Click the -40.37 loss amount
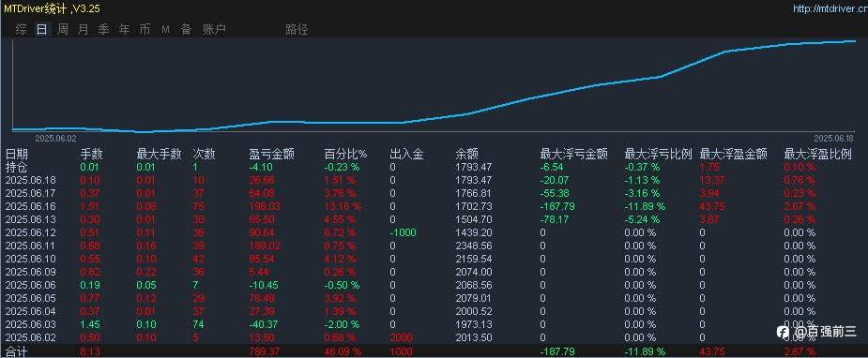The width and height of the screenshot is (868, 358). pos(263,324)
